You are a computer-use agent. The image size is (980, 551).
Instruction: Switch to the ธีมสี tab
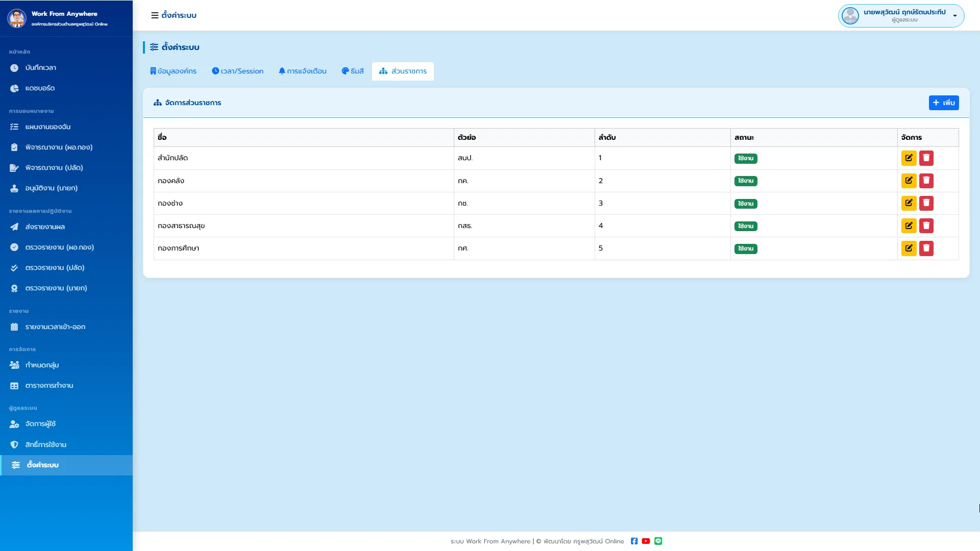coord(353,71)
